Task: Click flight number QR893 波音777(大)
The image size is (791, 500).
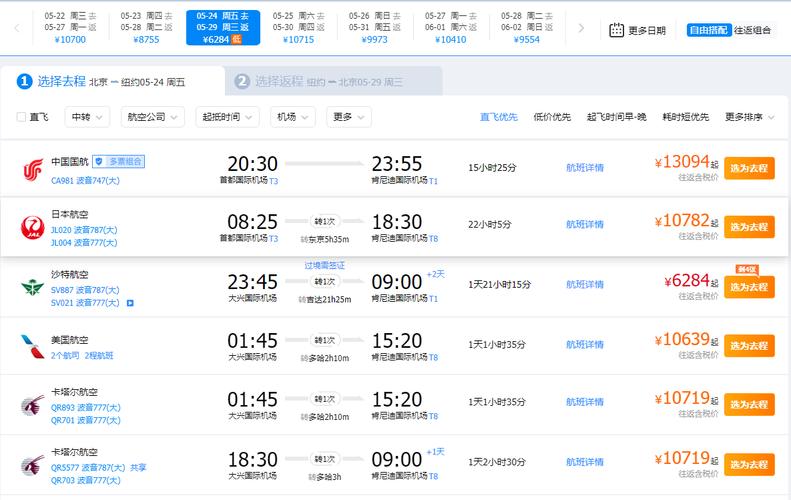Action: [x=85, y=408]
